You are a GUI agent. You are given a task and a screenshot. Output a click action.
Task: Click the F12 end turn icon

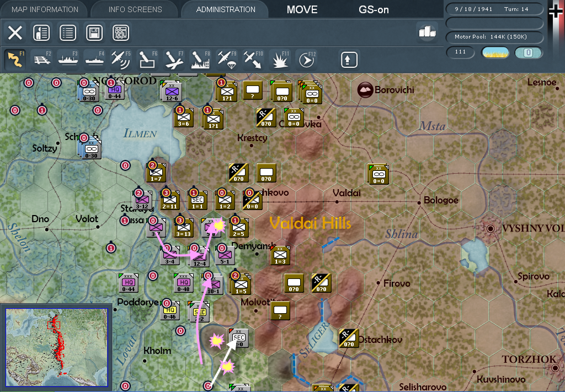[x=306, y=60]
